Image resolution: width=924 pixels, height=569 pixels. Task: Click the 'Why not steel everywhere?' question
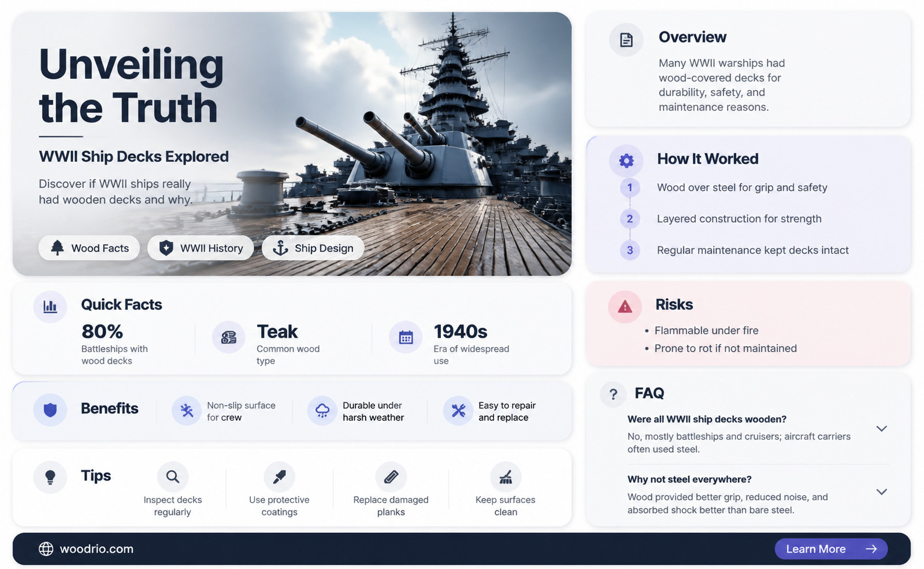coord(689,479)
